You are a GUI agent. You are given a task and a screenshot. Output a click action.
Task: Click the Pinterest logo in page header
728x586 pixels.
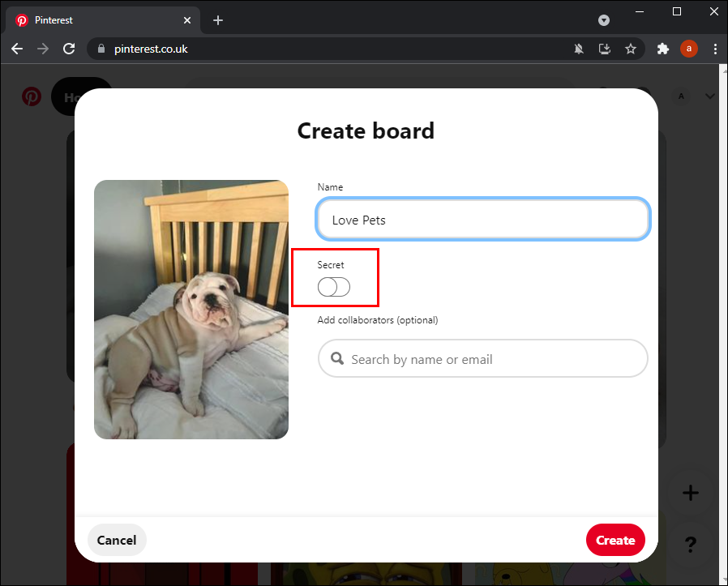32,96
